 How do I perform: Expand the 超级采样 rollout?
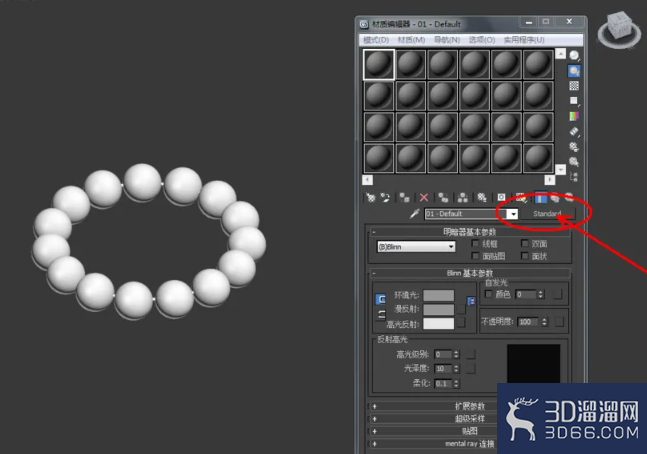coord(432,419)
